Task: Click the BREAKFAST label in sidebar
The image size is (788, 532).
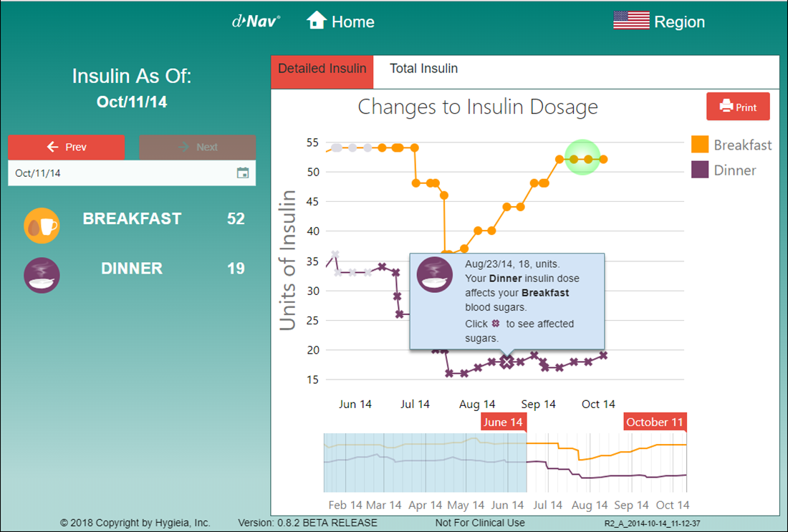Action: [133, 219]
